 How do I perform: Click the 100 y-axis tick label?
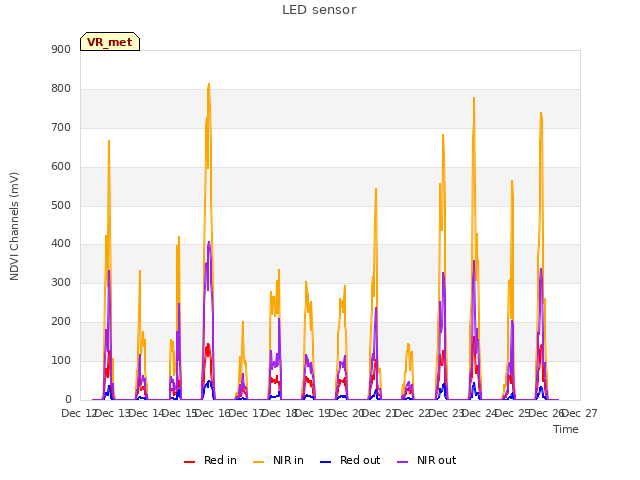pyautogui.click(x=61, y=360)
